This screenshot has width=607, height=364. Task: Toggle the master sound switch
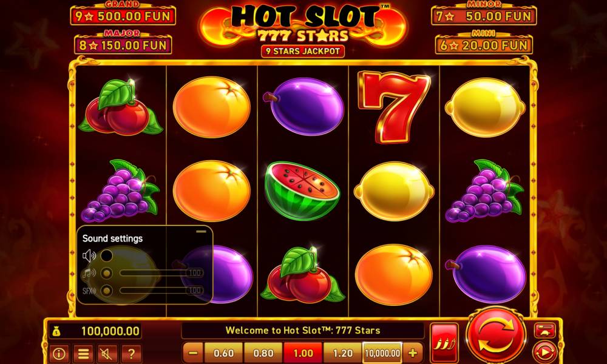coord(106,255)
